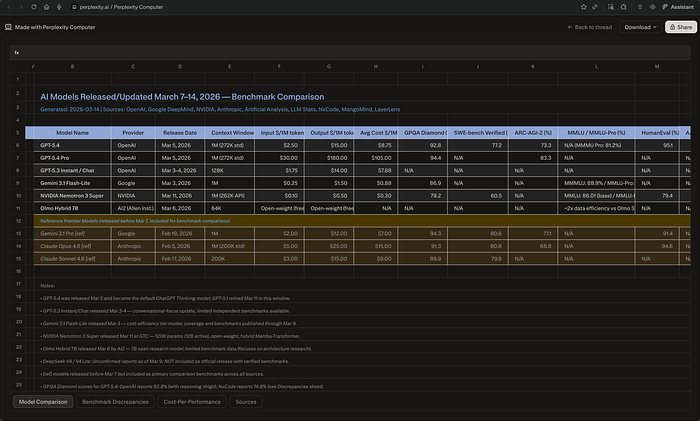Image resolution: width=700 pixels, height=421 pixels.
Task: Switch to the Model Comparison sheet tab
Action: coord(43,402)
